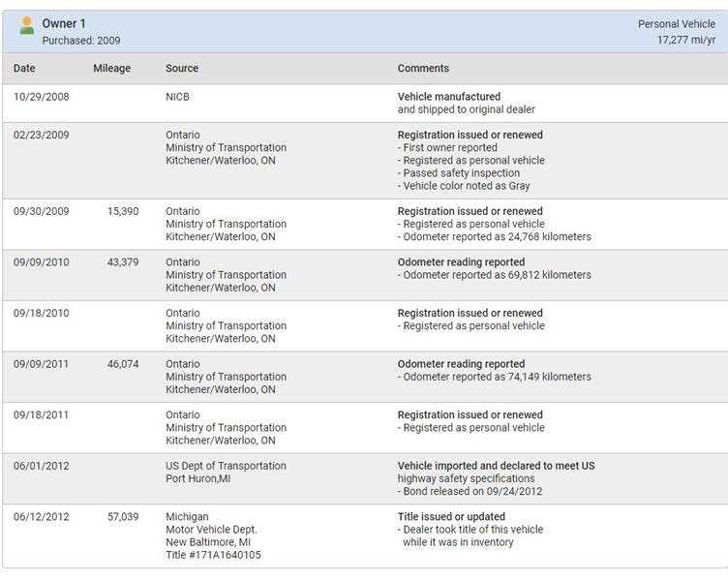Click the Mileage column header

click(x=111, y=69)
